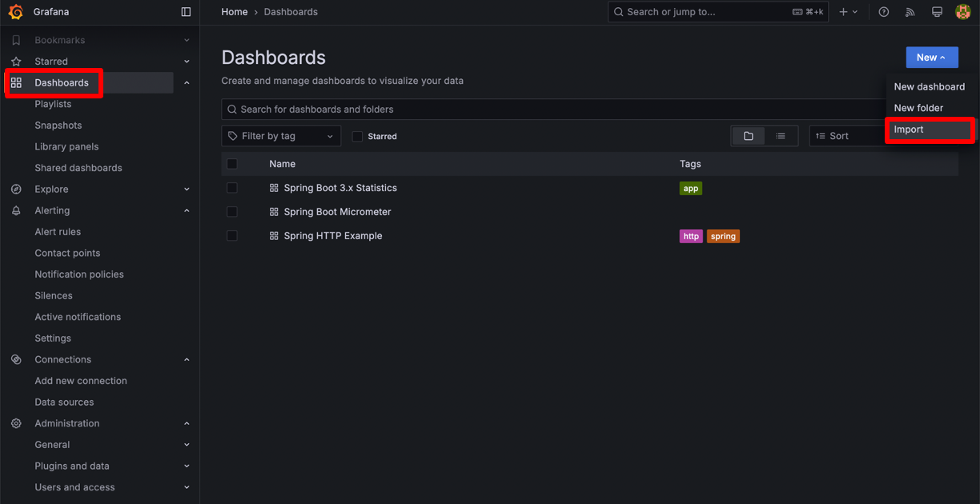This screenshot has height=504, width=980.
Task: Click the kiosk mode monitor icon
Action: [x=937, y=12]
